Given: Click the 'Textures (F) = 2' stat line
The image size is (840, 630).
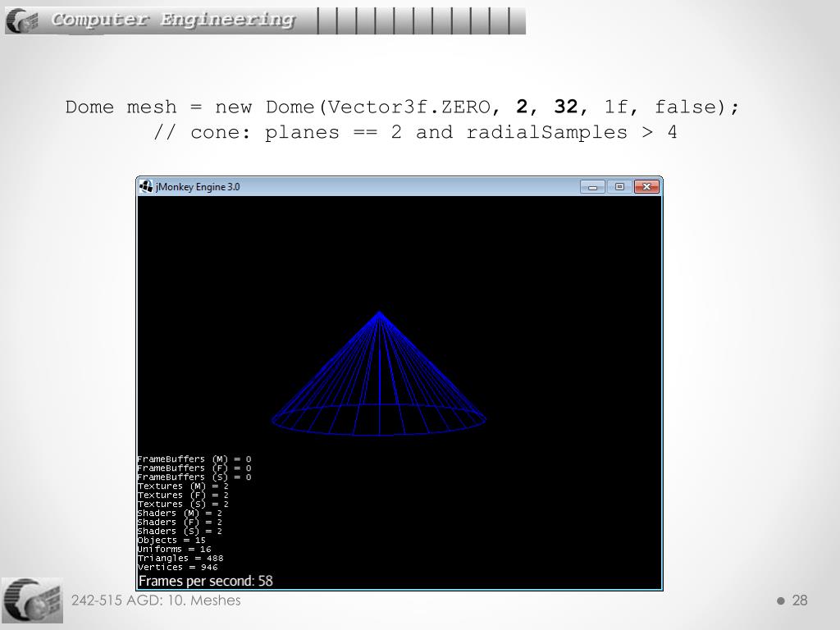Looking at the screenshot, I should point(183,495).
